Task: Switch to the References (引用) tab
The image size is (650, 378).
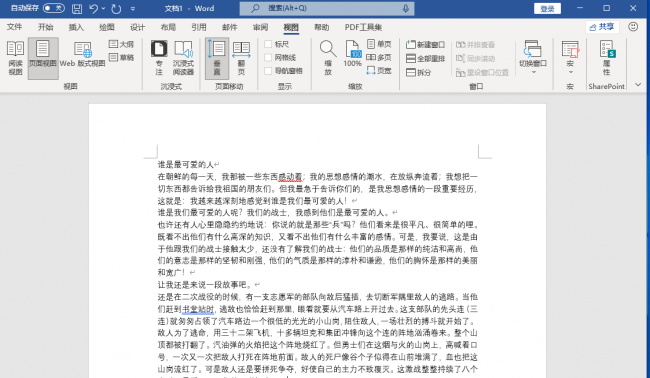Action: [199, 27]
